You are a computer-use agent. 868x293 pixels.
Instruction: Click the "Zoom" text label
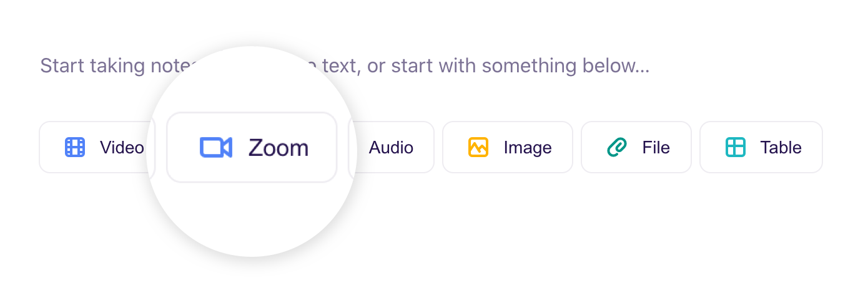tap(279, 148)
